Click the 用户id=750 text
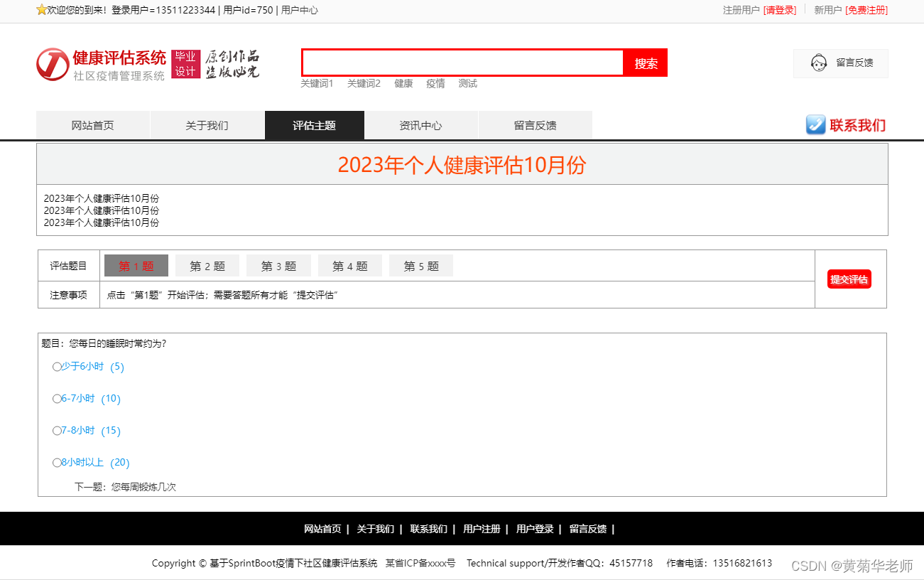 [x=248, y=10]
